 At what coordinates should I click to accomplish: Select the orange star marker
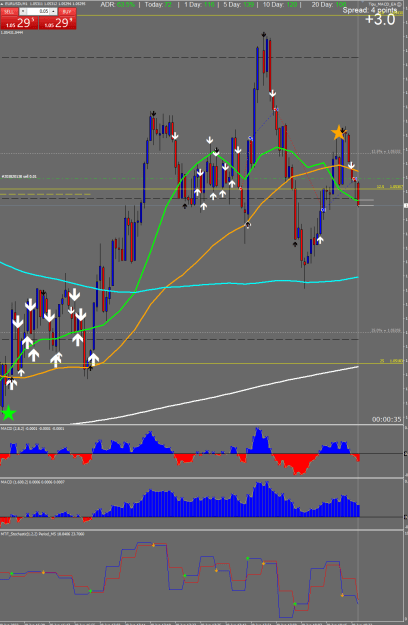[x=338, y=133]
